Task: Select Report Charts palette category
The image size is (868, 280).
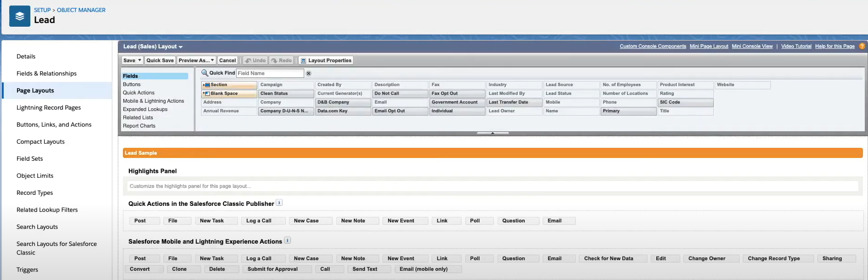Action: point(139,126)
